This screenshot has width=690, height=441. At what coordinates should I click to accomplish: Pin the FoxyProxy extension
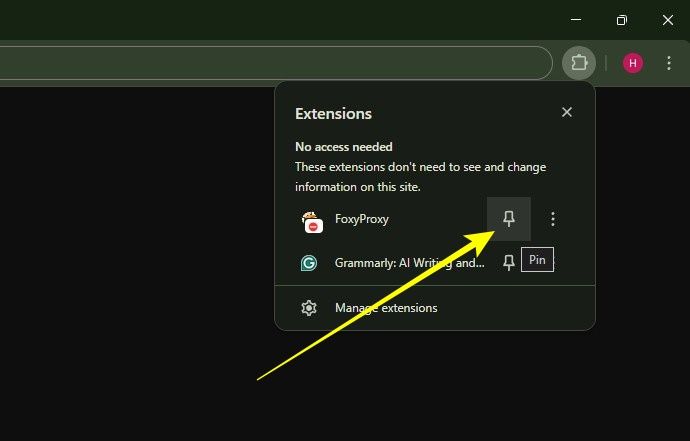click(x=509, y=219)
